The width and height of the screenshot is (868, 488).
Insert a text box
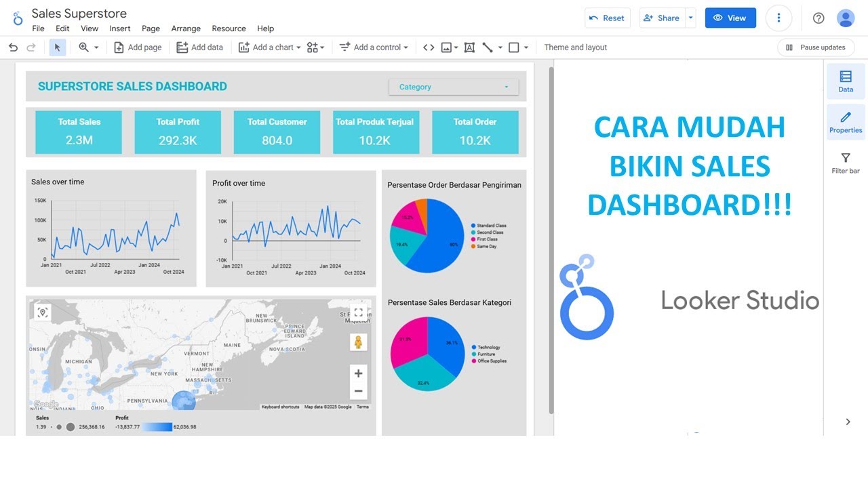pos(469,47)
